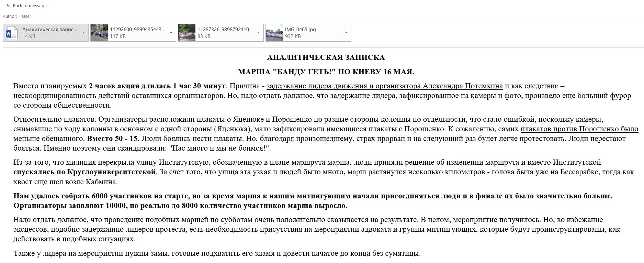Click the back arrow icon
644x263 pixels.
[x=8, y=6]
